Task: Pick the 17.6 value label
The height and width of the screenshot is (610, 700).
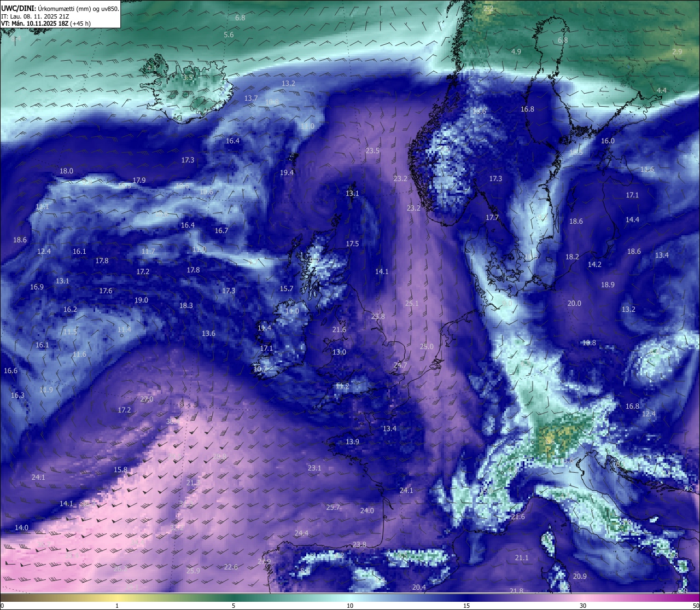Action: (106, 291)
